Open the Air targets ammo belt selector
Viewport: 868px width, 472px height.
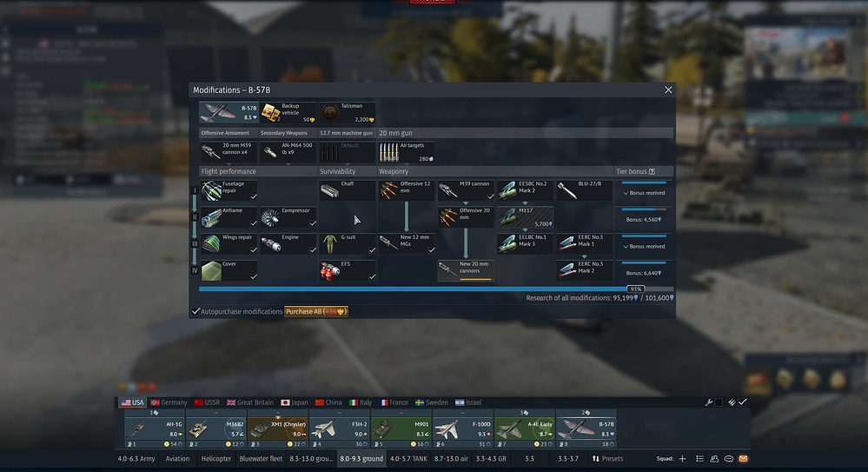tap(406, 152)
